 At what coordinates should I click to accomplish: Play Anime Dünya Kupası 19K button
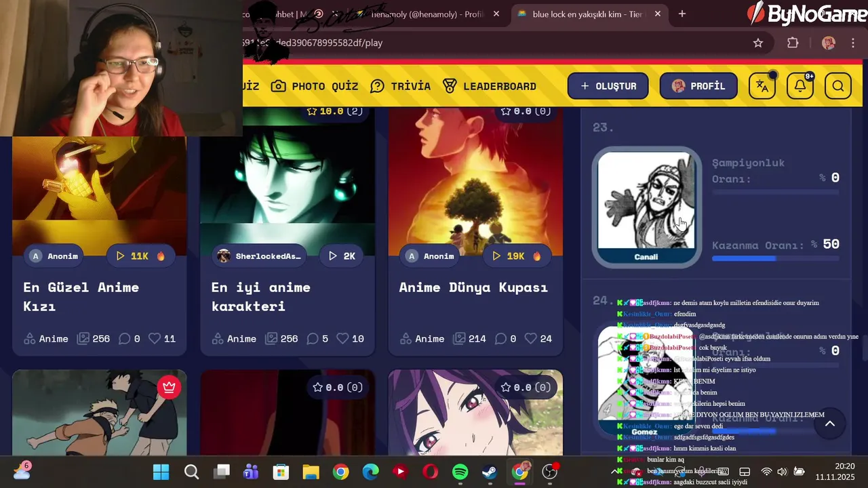pos(516,256)
